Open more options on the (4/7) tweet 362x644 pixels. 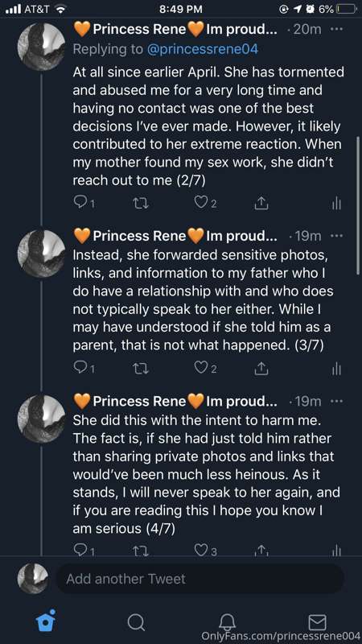point(336,401)
